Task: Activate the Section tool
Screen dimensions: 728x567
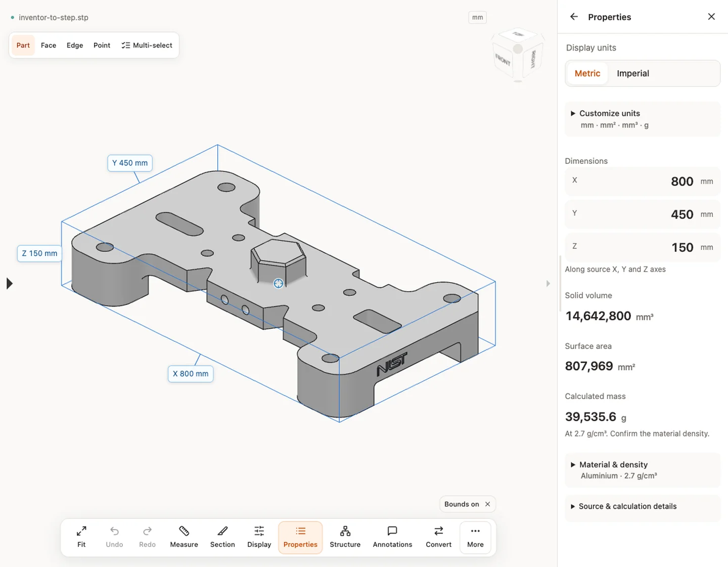Action: (x=222, y=537)
